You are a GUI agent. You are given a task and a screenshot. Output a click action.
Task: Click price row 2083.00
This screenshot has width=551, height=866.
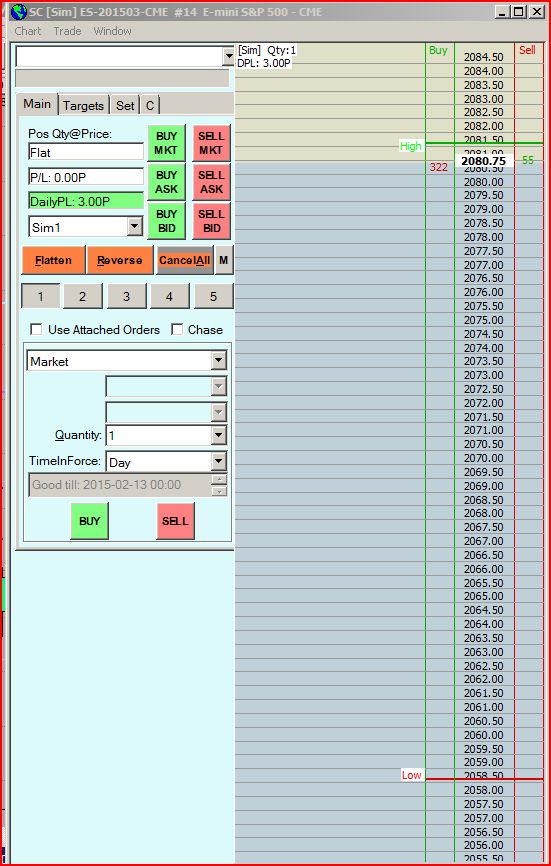484,99
